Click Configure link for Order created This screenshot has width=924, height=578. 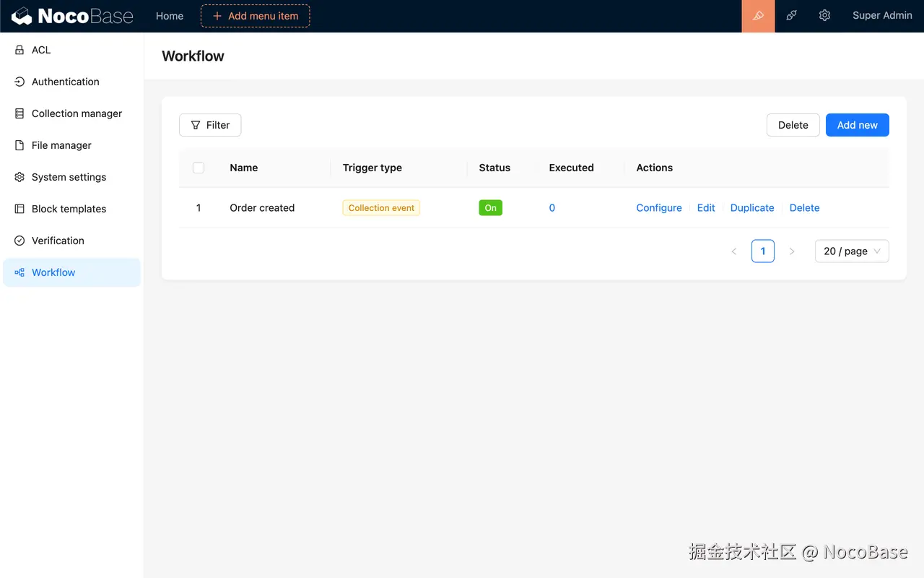click(x=659, y=208)
